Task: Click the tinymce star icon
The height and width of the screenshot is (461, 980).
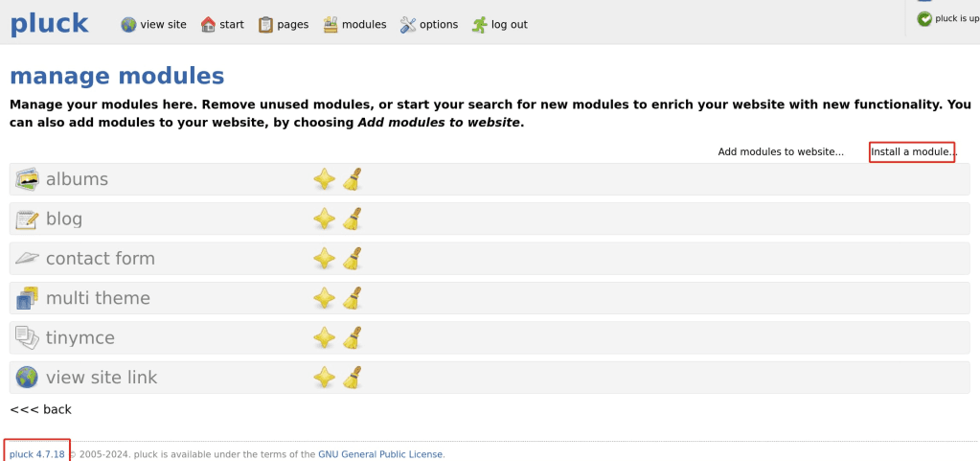Action: coord(325,337)
